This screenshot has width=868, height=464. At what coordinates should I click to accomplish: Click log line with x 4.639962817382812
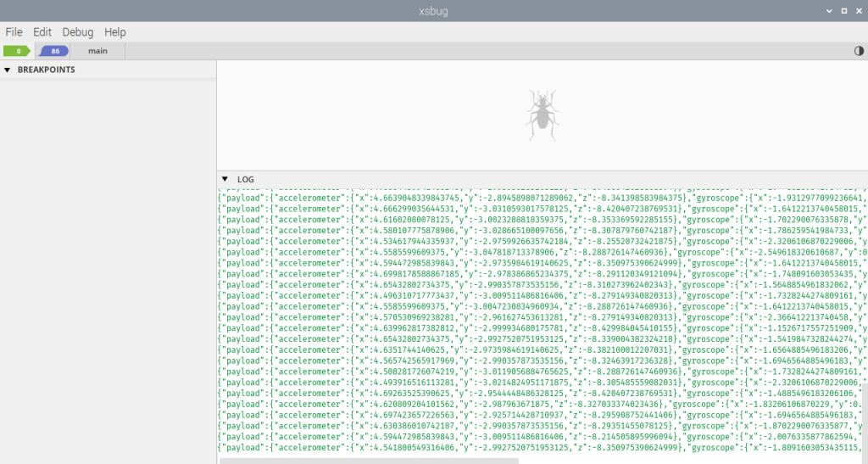(542, 328)
